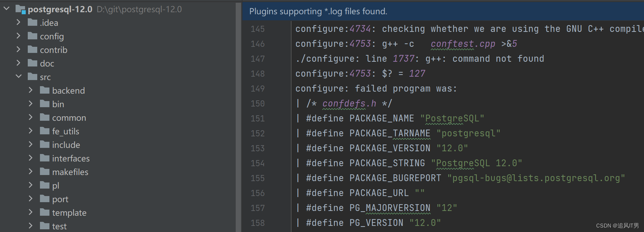Click line number 147 in the gutter
Viewport: 644px width, 232px height.
click(x=258, y=59)
